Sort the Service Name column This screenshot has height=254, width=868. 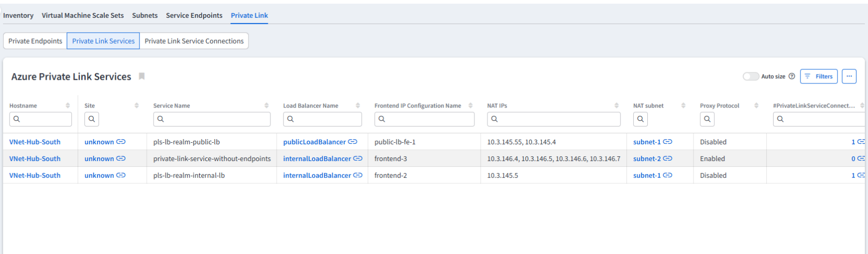266,105
